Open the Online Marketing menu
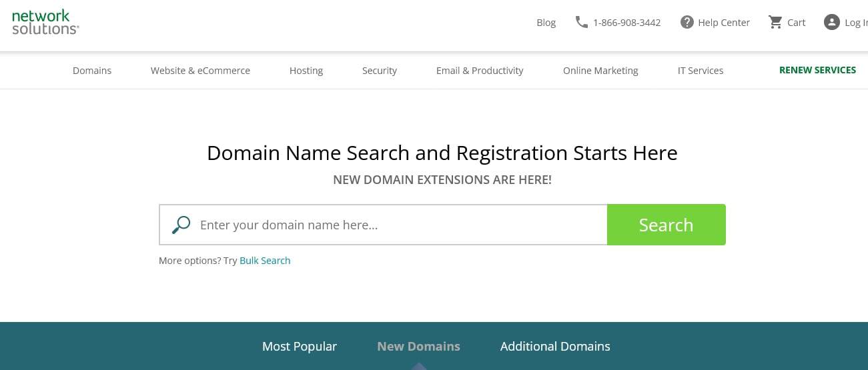Image resolution: width=868 pixels, height=370 pixels. click(600, 70)
